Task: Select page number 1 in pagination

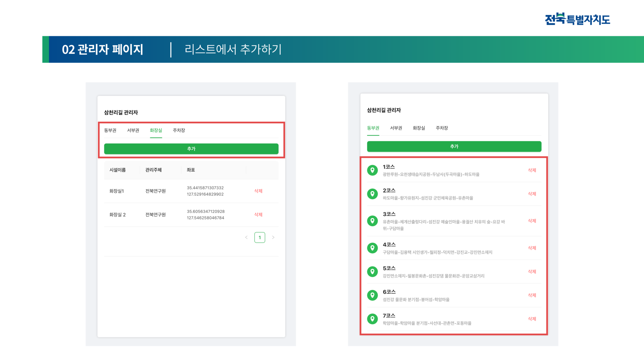Action: point(260,237)
